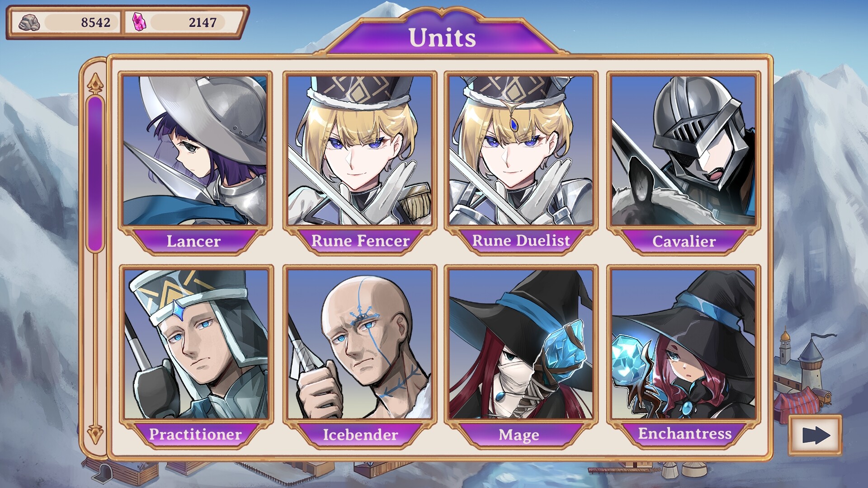Click the Units title banner
Viewport: 868px width, 488px height.
[442, 37]
